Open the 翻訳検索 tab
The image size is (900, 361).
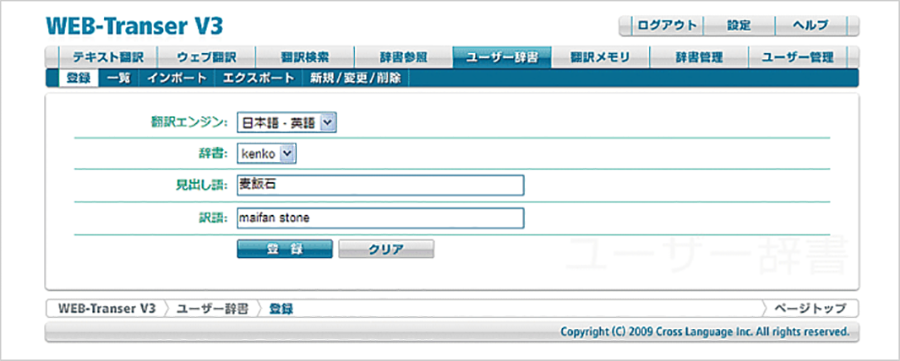click(x=305, y=57)
